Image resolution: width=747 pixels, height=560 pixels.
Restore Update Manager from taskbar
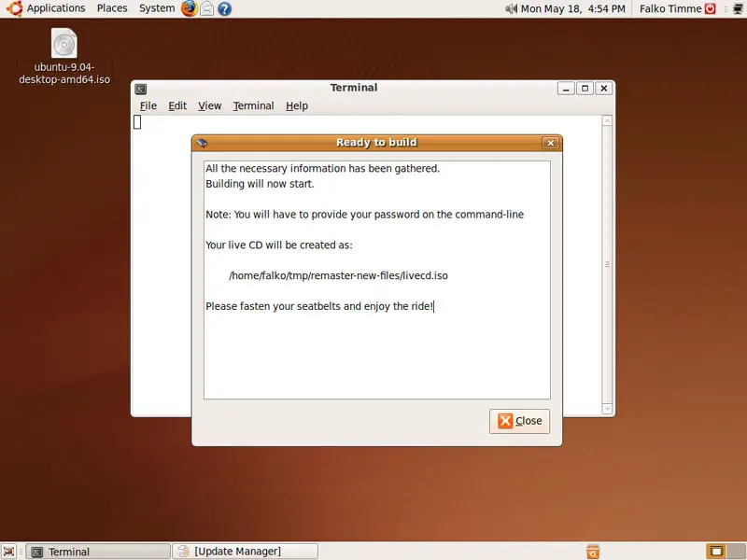coord(245,552)
